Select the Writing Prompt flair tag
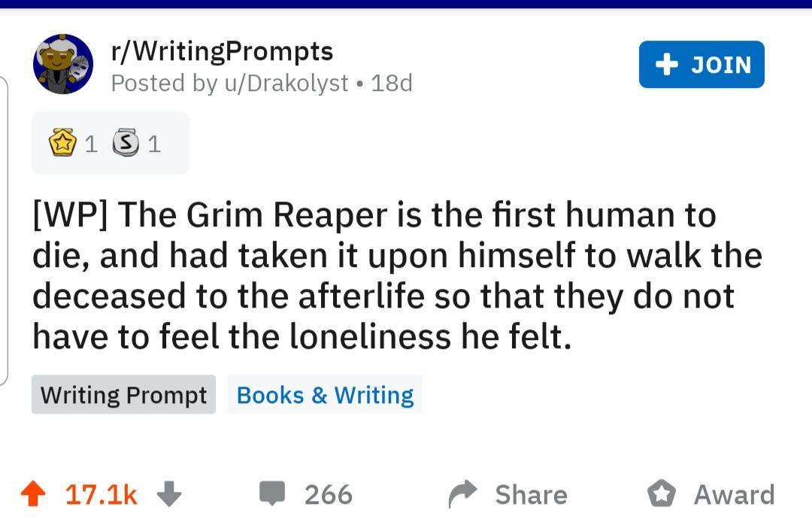 pyautogui.click(x=123, y=395)
